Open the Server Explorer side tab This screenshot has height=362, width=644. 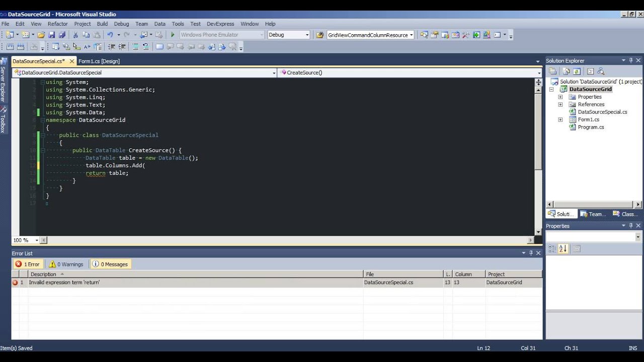[x=3, y=80]
